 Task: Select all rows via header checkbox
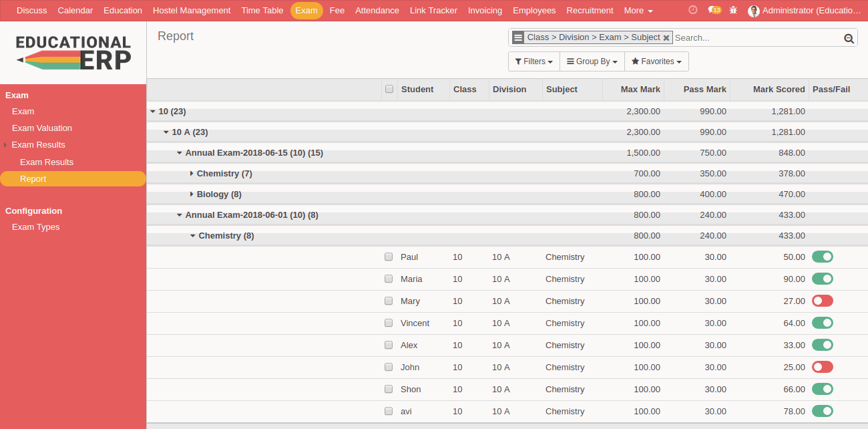tap(389, 89)
